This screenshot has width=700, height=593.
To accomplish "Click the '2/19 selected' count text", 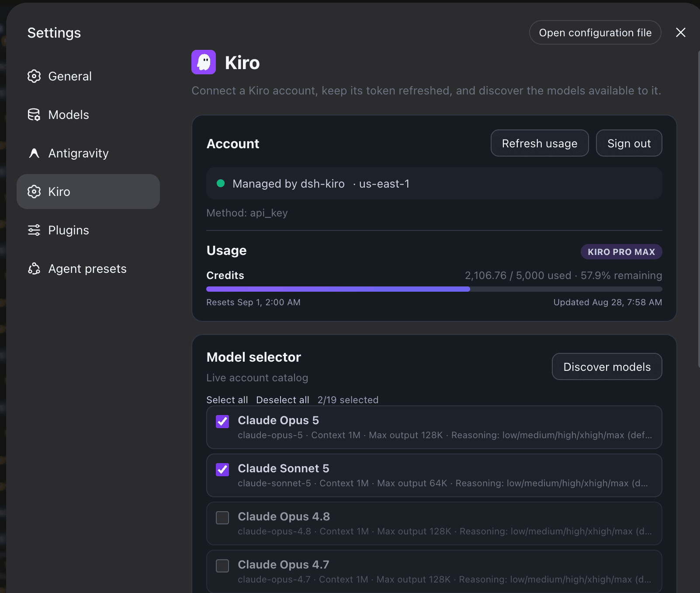I will coord(348,400).
